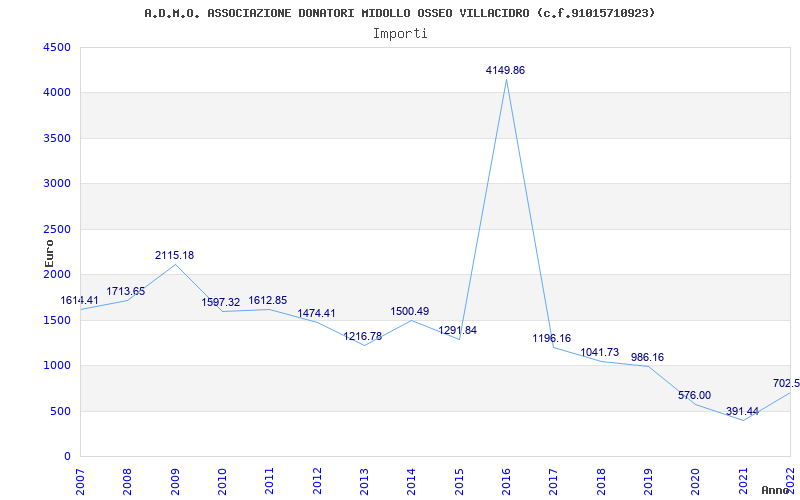The height and width of the screenshot is (500, 800).
Task: Click the 1614.41 data label
Action: [x=80, y=300]
